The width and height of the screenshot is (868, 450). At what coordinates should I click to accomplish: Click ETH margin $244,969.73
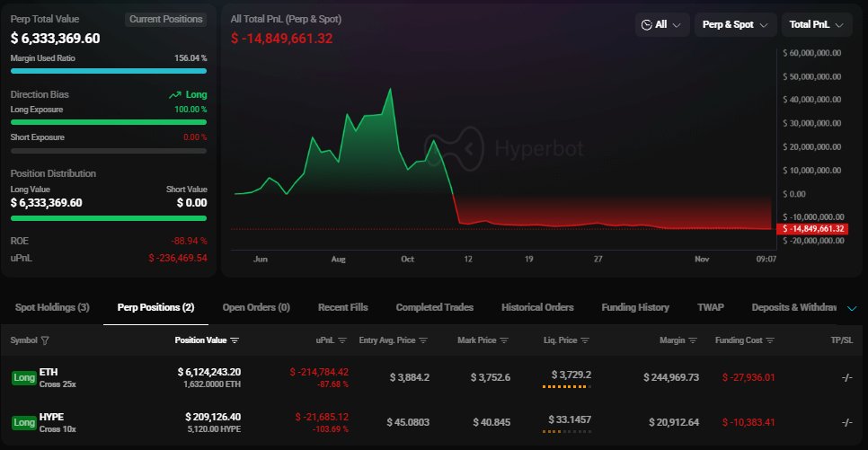pyautogui.click(x=671, y=377)
